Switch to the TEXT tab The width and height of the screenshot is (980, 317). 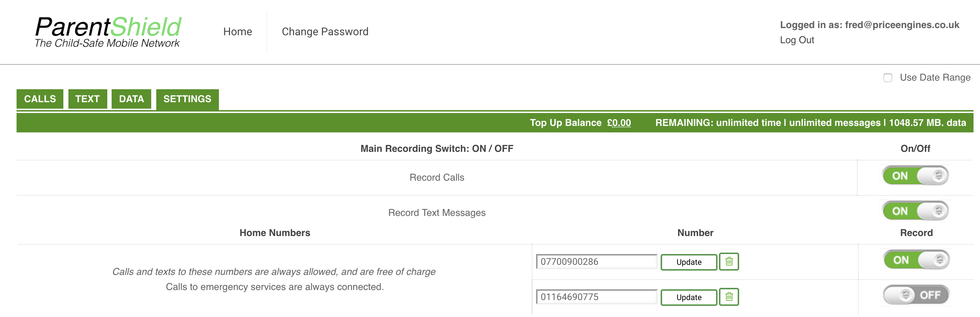87,99
